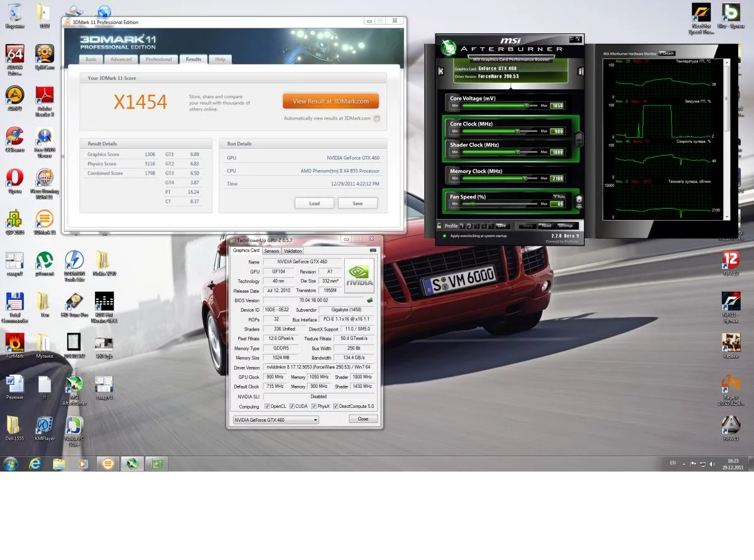Image resolution: width=754 pixels, height=560 pixels.
Task: Open the FIFA 12 desktop shortcut
Action: (x=731, y=263)
